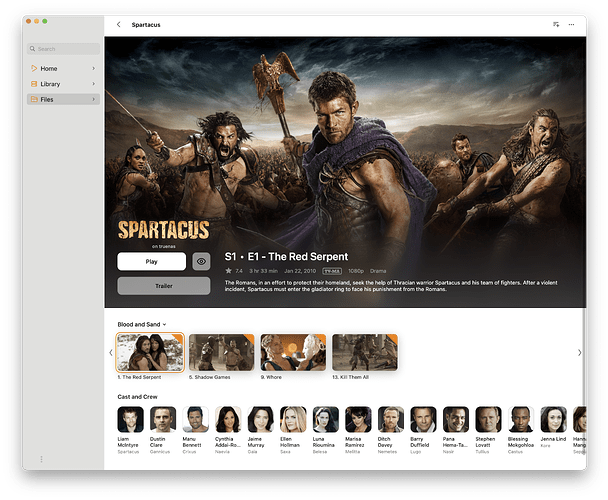Click the search magnifier icon
This screenshot has width=608, height=500.
click(x=33, y=49)
